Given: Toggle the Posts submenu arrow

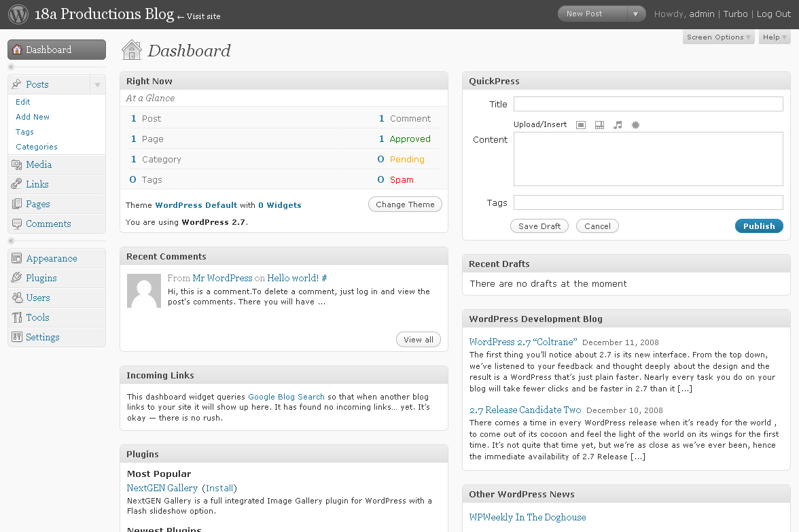Looking at the screenshot, I should coord(97,84).
